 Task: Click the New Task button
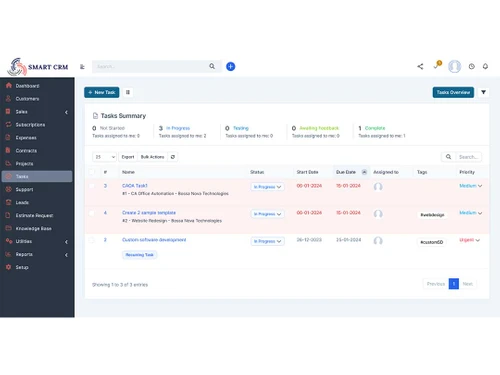[x=102, y=92]
